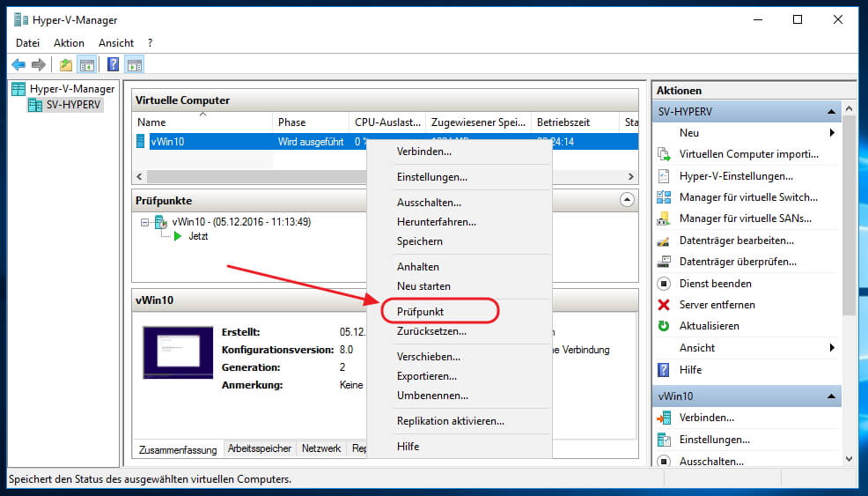868x496 pixels.
Task: Toggle the console tree pane toolbar icon
Action: (87, 65)
